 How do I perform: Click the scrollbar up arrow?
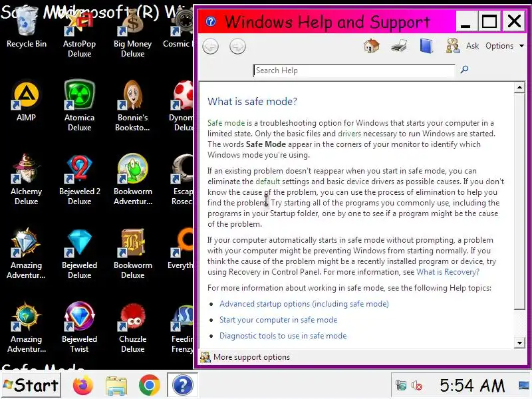(519, 88)
